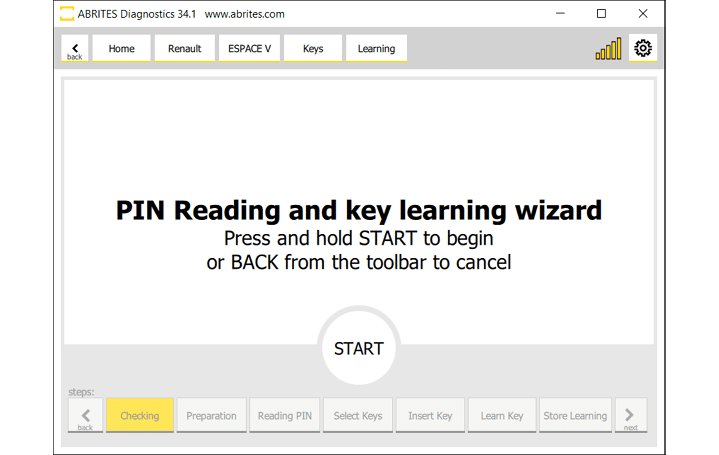Go to previous step with back chevron
Viewport: 719px width, 455px height.
coord(85,416)
